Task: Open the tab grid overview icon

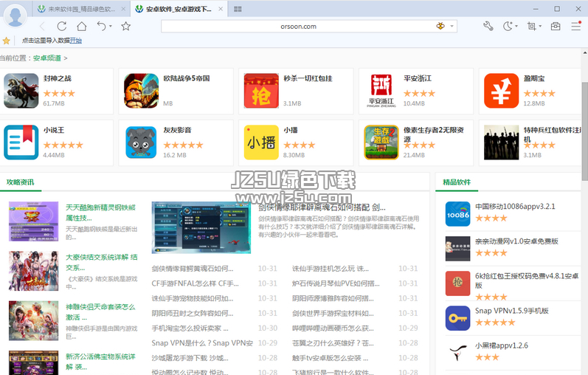Action: click(x=238, y=9)
